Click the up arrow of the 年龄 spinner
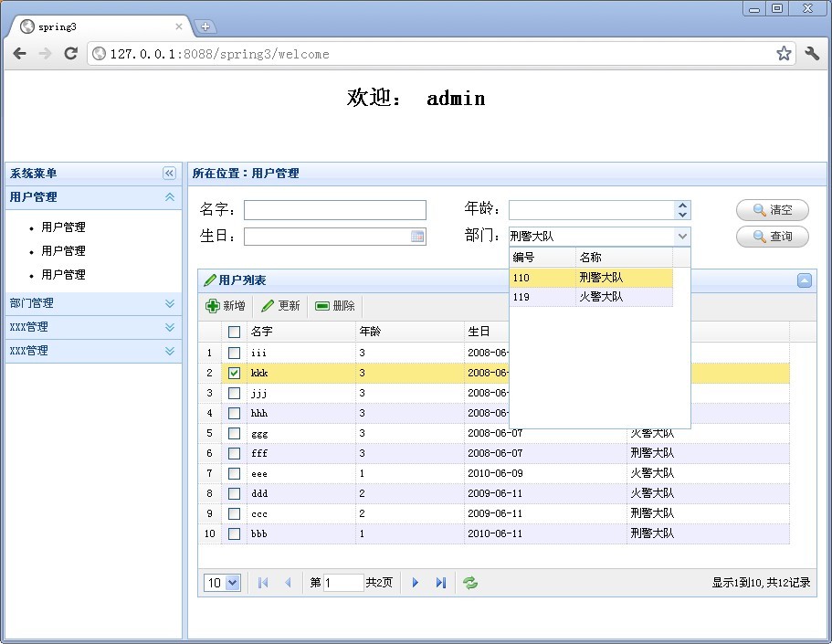The width and height of the screenshot is (832, 644). [682, 205]
